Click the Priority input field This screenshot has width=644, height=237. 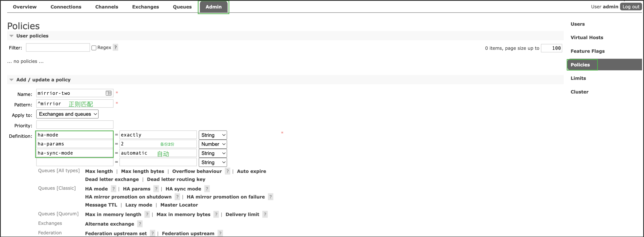pos(74,124)
